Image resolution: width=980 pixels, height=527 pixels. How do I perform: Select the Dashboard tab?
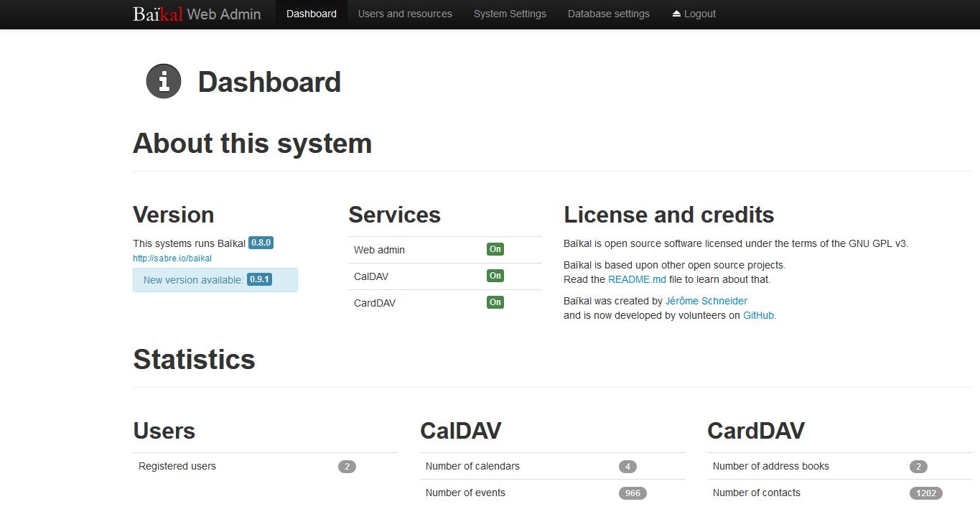(x=311, y=14)
